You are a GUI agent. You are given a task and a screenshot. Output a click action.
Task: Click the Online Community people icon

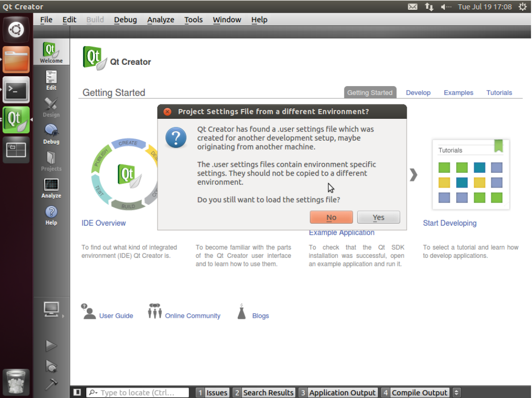pos(155,311)
